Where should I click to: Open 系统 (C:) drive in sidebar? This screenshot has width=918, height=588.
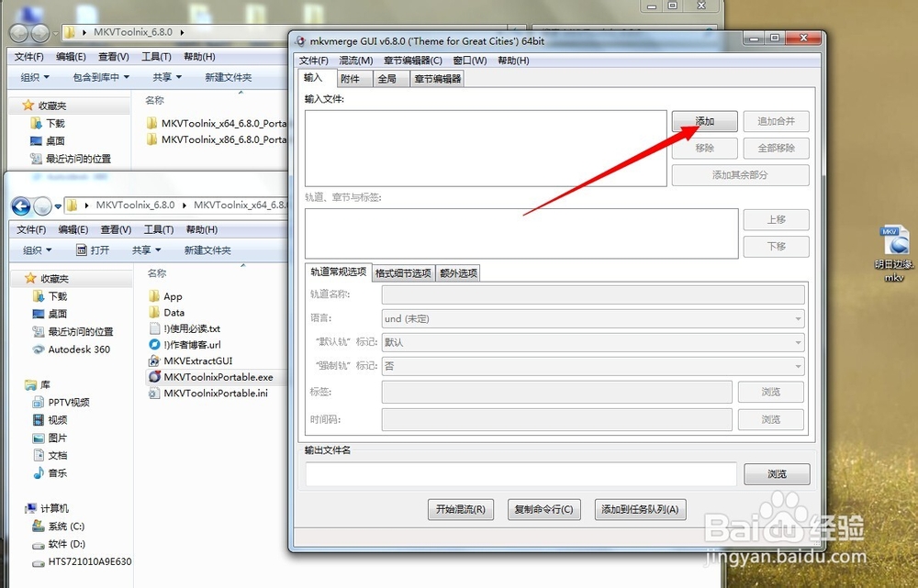(x=66, y=527)
